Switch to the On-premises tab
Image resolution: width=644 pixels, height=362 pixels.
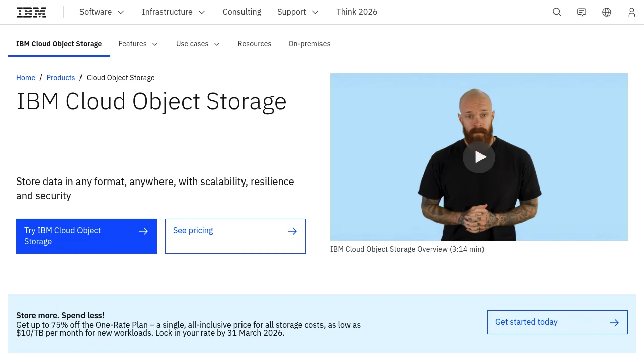point(309,44)
